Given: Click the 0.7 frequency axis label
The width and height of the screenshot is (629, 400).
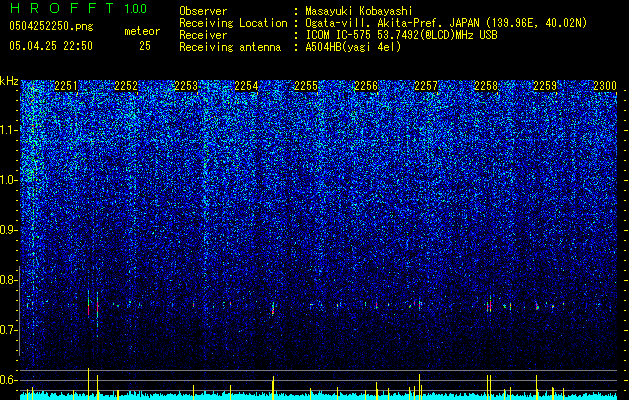Looking at the screenshot, I should tap(9, 330).
